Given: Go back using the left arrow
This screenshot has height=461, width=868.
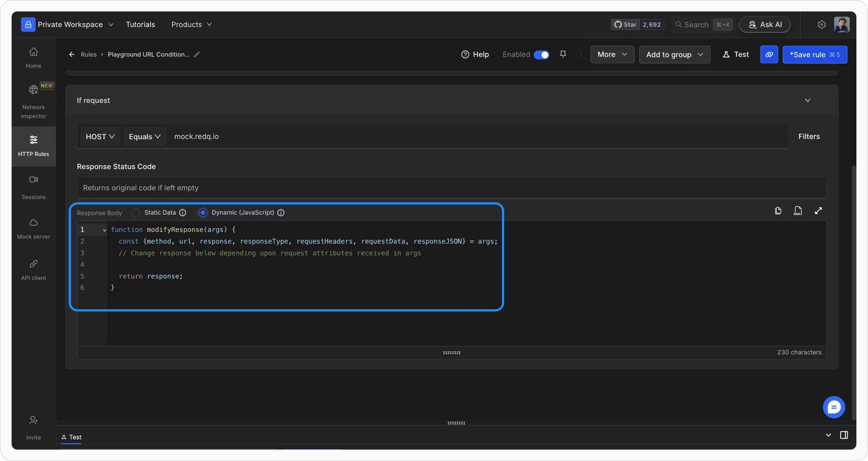Looking at the screenshot, I should pos(72,55).
